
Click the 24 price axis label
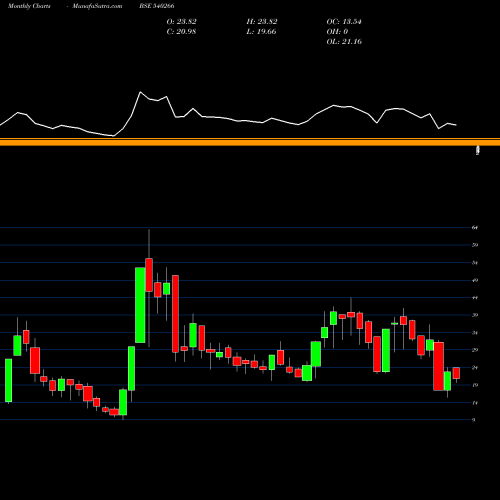coord(475,368)
